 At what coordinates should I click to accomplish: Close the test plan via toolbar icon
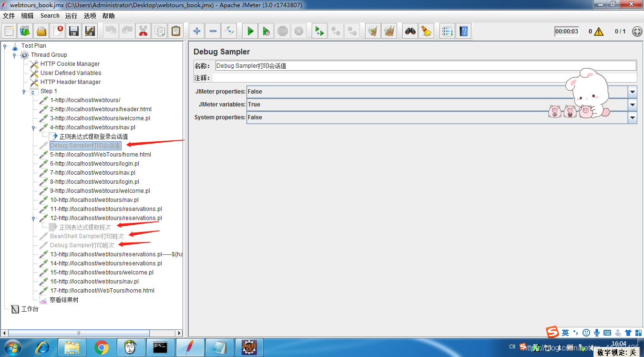click(58, 31)
